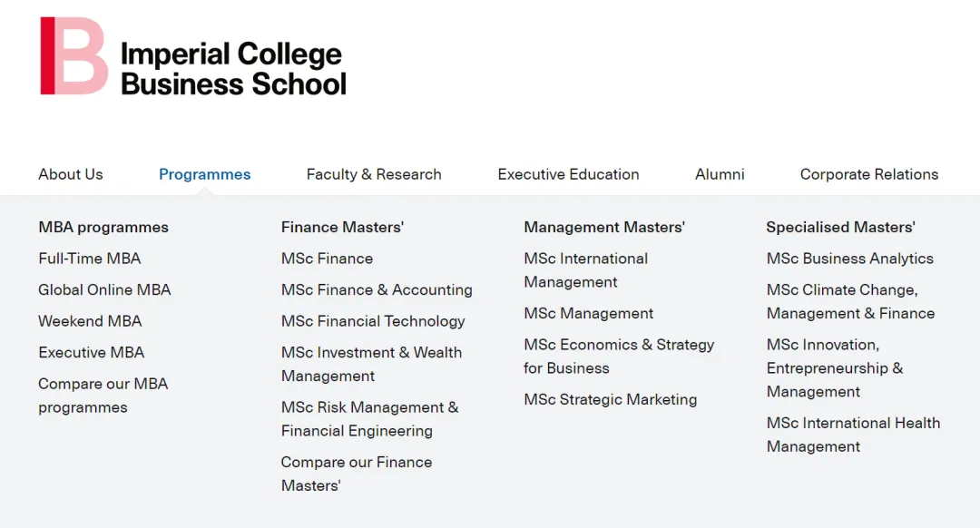Screen dimensions: 980x528
Task: Visit the Weekend MBA page
Action: click(x=90, y=321)
